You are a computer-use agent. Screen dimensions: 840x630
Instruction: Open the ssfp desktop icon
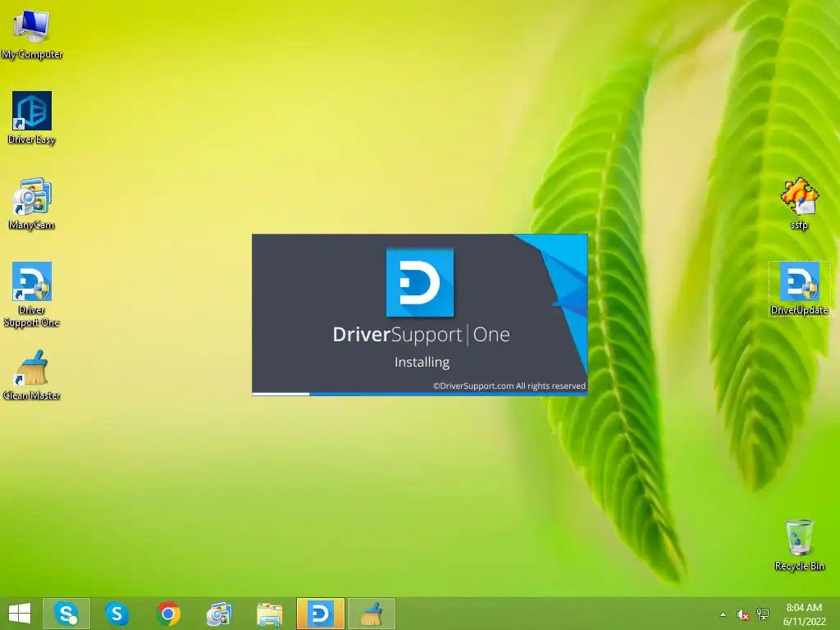point(799,203)
